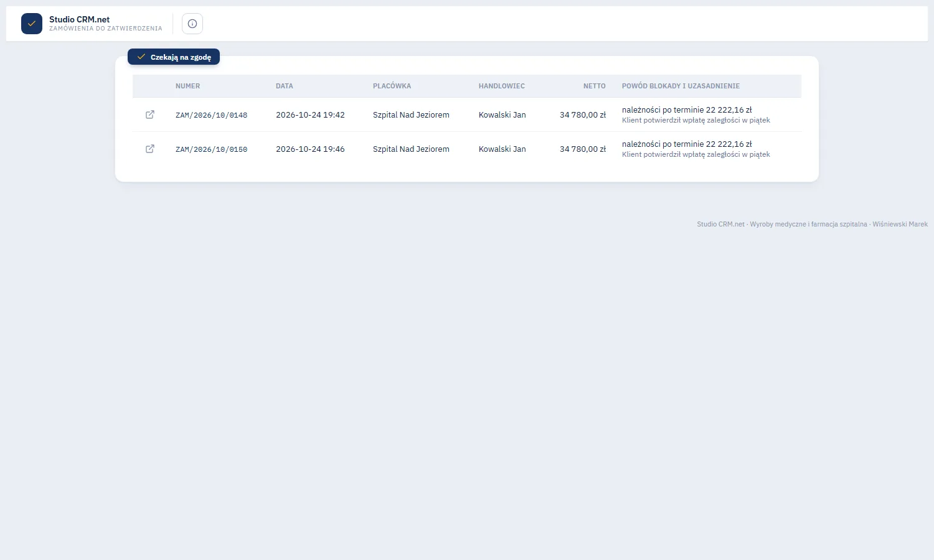Click date 2026-10-24 19:42
This screenshot has width=934, height=560.
coord(310,115)
